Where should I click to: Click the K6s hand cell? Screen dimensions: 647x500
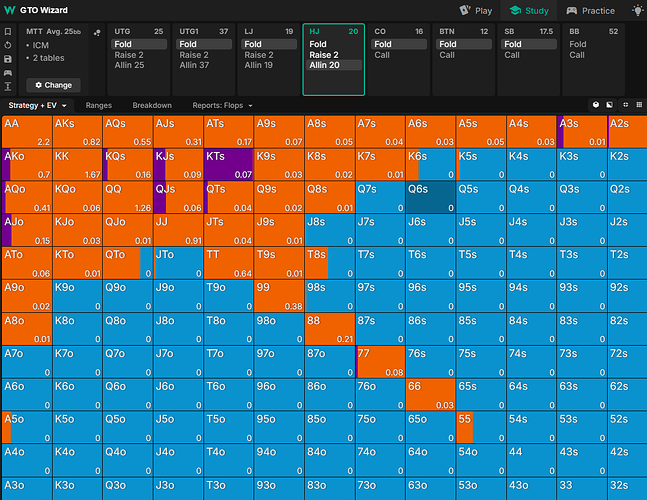[430, 165]
